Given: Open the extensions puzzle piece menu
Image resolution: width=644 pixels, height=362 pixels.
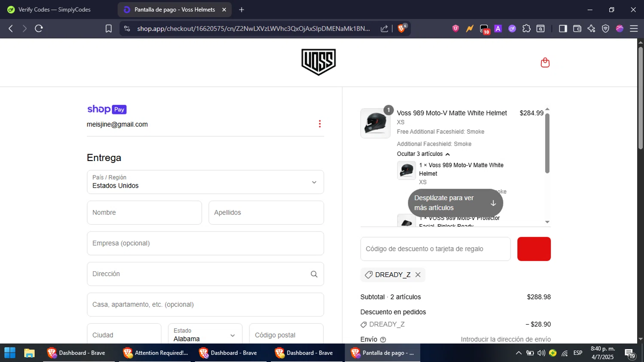Looking at the screenshot, I should click(x=526, y=28).
